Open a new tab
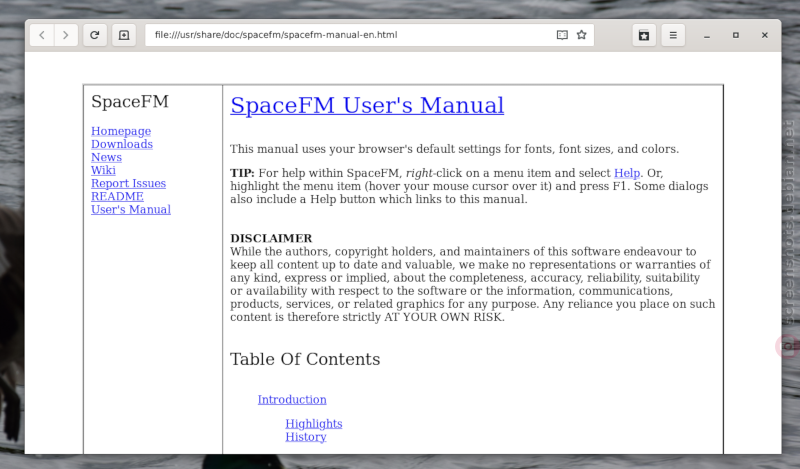 (x=124, y=35)
